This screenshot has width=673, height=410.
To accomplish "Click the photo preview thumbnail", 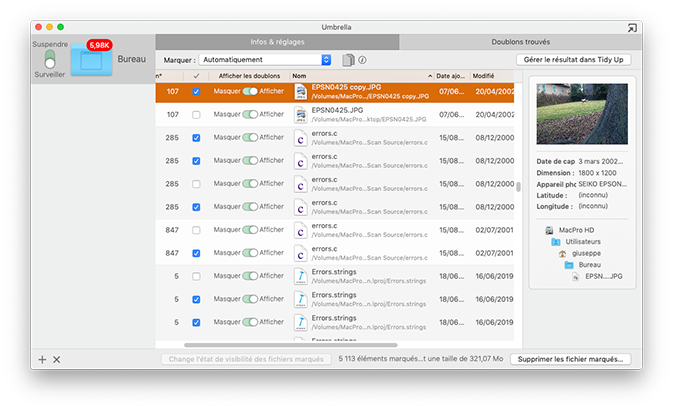I will [x=582, y=114].
